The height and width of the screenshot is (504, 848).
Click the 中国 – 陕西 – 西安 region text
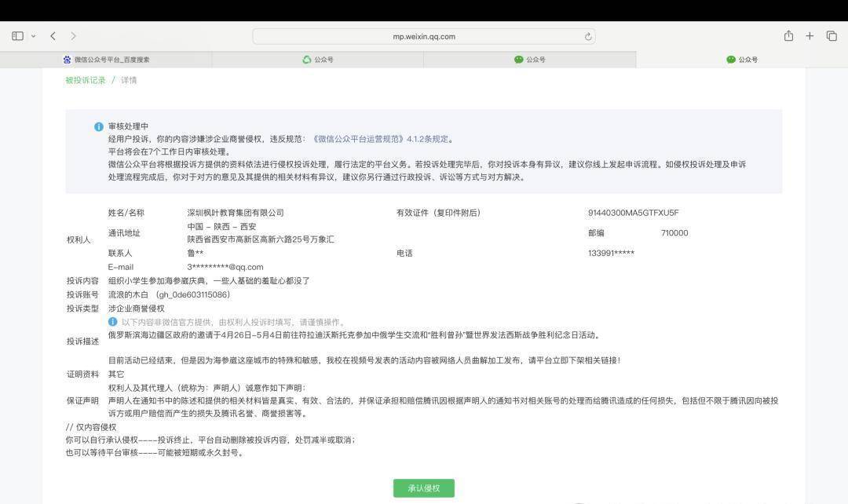221,227
